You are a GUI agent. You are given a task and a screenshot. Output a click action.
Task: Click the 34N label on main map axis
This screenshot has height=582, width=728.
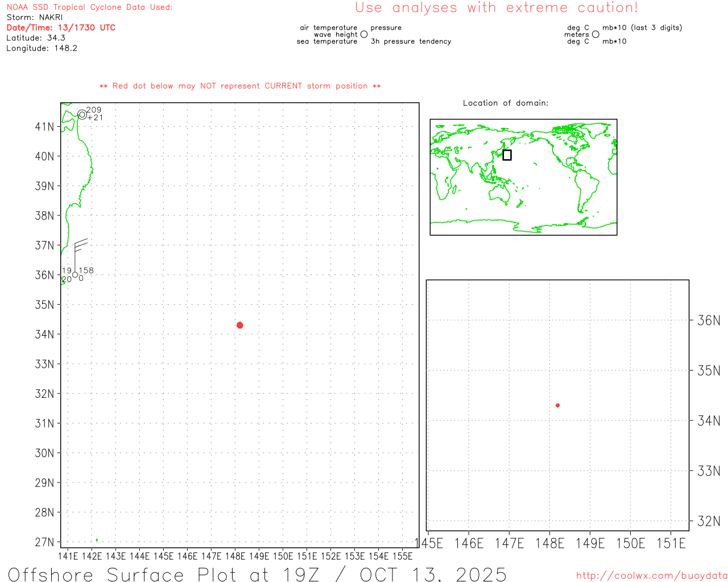pyautogui.click(x=44, y=334)
